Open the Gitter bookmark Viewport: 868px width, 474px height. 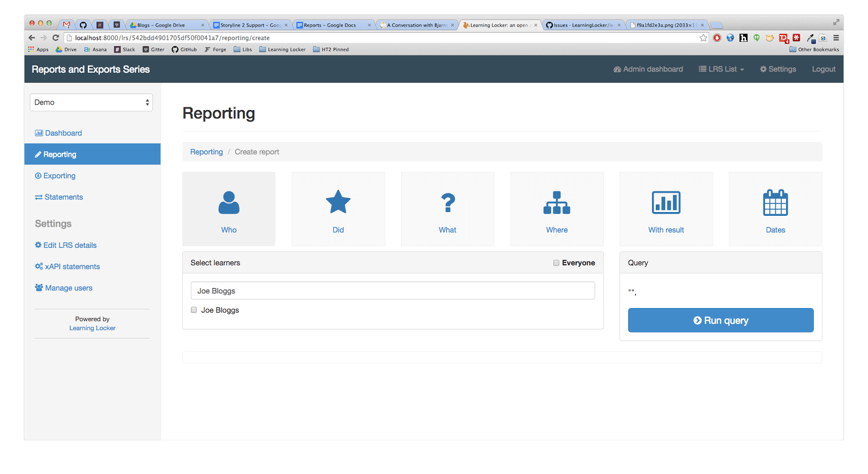coord(154,49)
